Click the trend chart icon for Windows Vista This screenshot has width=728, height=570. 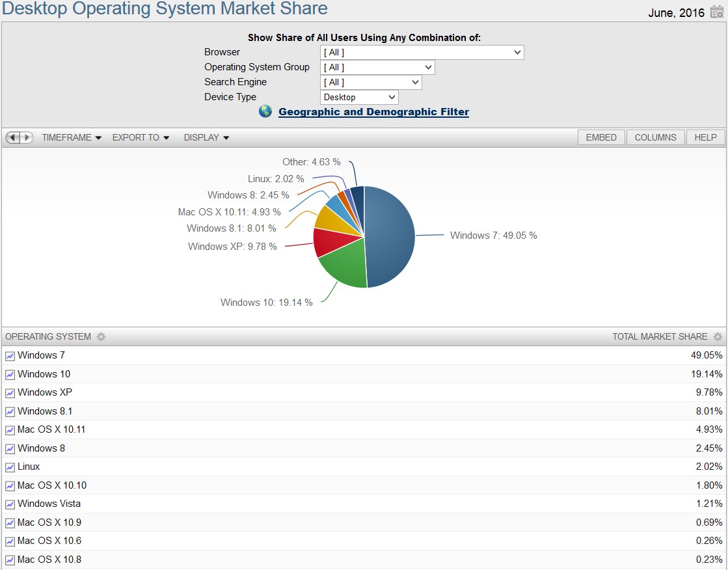click(x=10, y=505)
